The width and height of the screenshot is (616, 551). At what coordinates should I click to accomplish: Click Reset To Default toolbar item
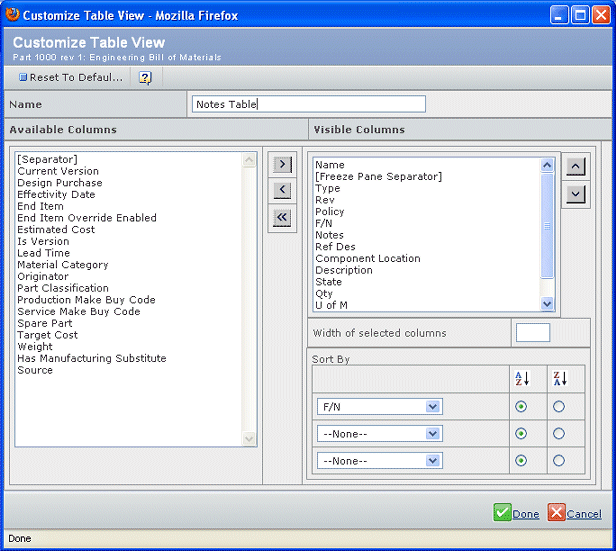[71, 77]
